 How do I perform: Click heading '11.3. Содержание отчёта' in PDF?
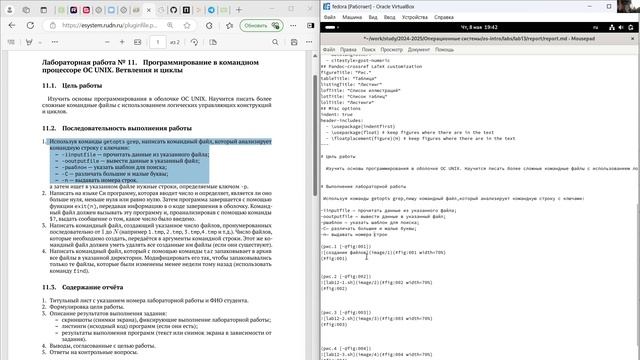pyautogui.click(x=82, y=287)
